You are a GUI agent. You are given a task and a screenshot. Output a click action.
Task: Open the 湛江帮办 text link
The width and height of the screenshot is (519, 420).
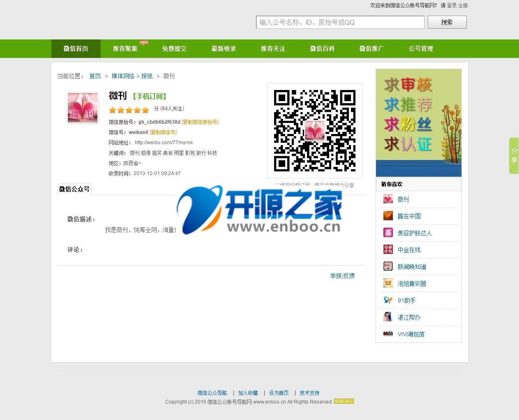pos(409,317)
